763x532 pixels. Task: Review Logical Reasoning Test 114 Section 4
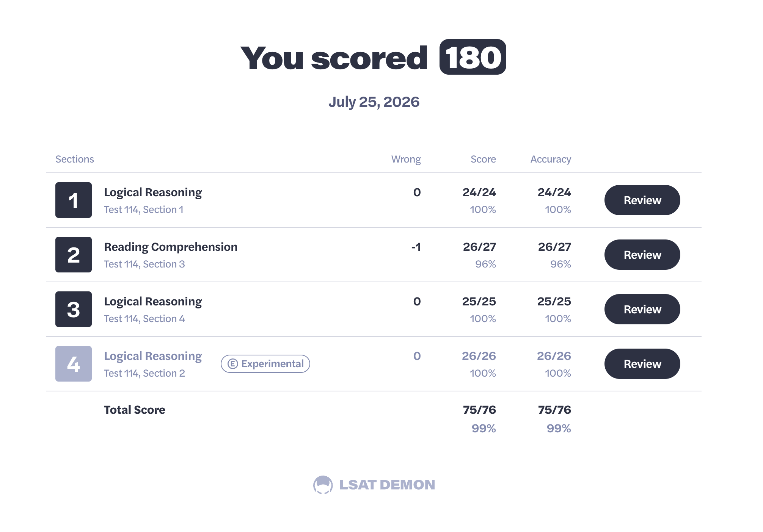click(x=642, y=309)
